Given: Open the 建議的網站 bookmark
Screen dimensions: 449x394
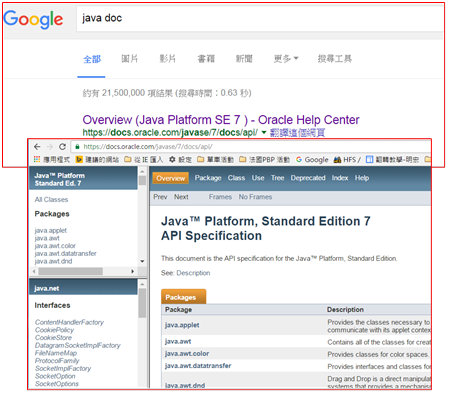Looking at the screenshot, I should [97, 160].
